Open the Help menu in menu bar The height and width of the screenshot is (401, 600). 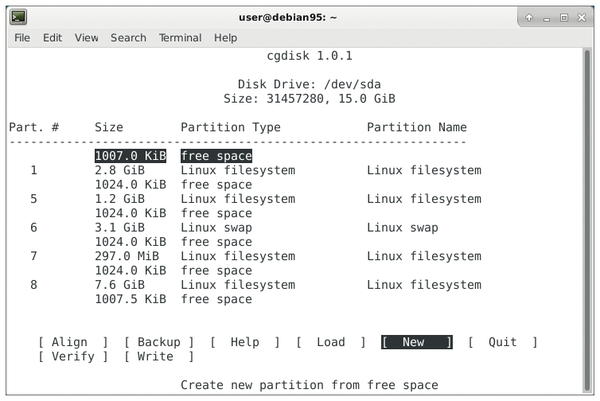(225, 38)
